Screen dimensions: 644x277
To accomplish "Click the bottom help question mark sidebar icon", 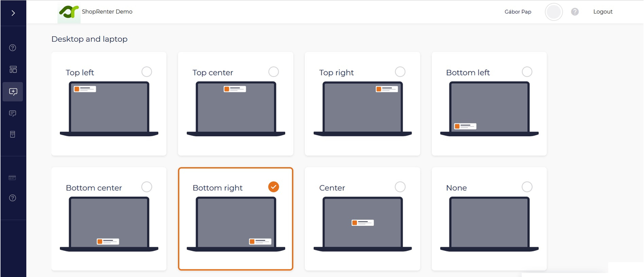I will click(13, 198).
